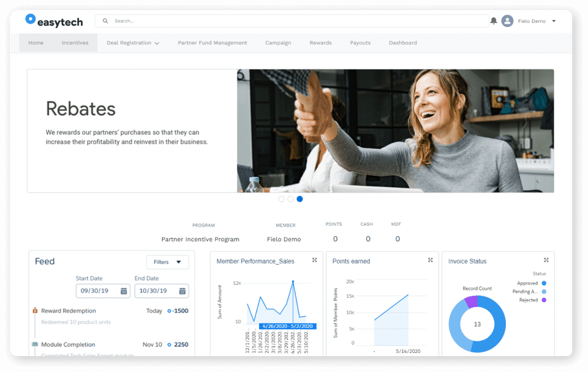Click the Member Performance_Sales title
588x372 pixels.
point(255,261)
